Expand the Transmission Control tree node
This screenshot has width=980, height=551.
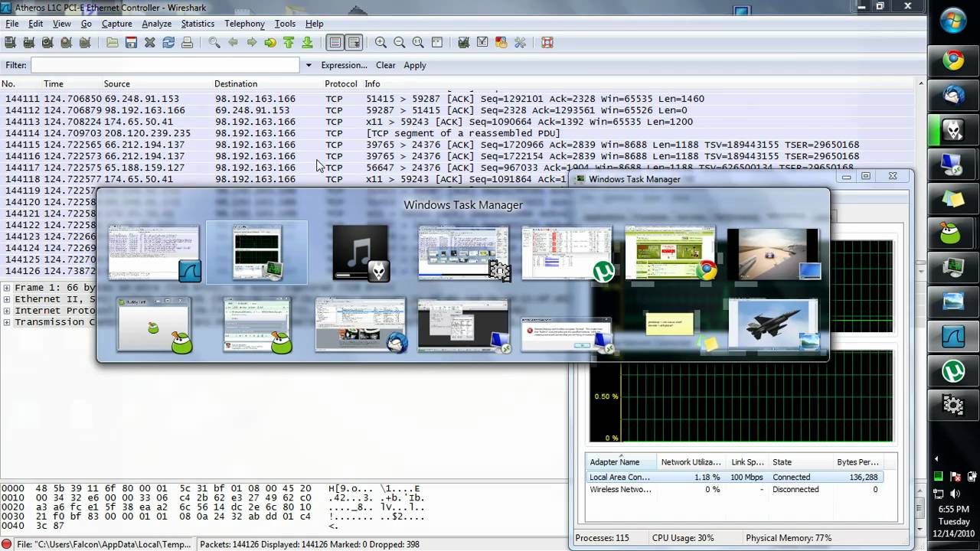pyautogui.click(x=7, y=322)
